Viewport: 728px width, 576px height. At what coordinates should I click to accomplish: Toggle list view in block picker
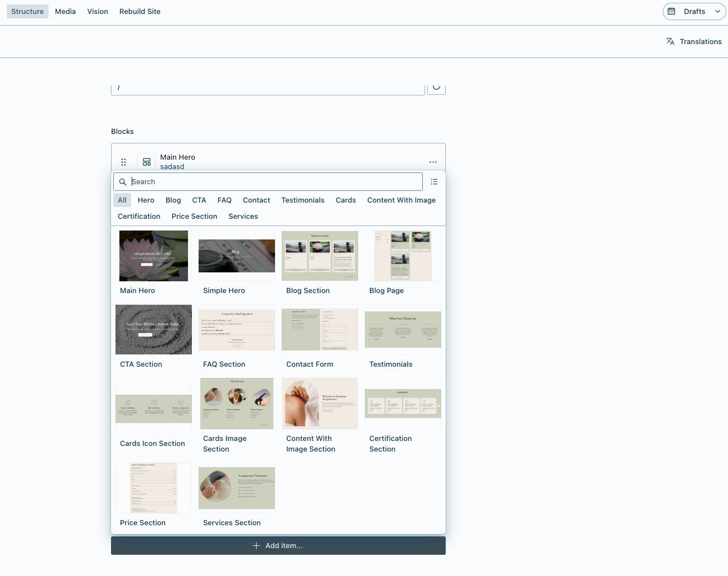434,182
